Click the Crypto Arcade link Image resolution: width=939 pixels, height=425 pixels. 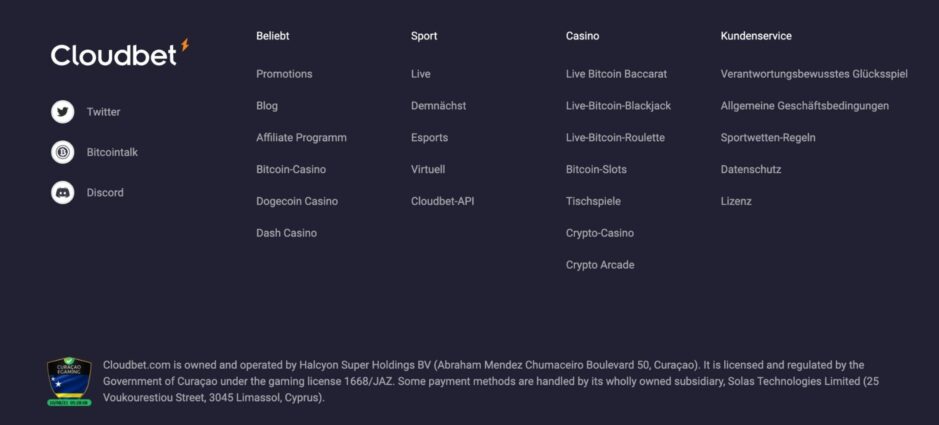[600, 265]
